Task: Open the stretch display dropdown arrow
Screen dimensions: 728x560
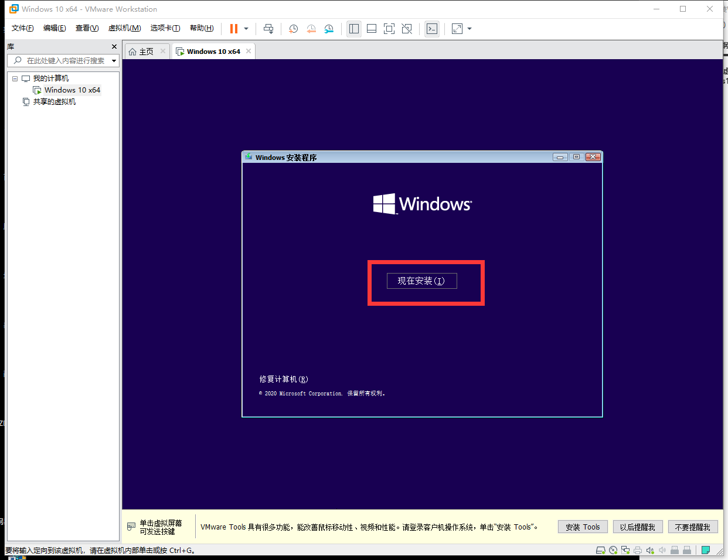Action: click(x=470, y=29)
